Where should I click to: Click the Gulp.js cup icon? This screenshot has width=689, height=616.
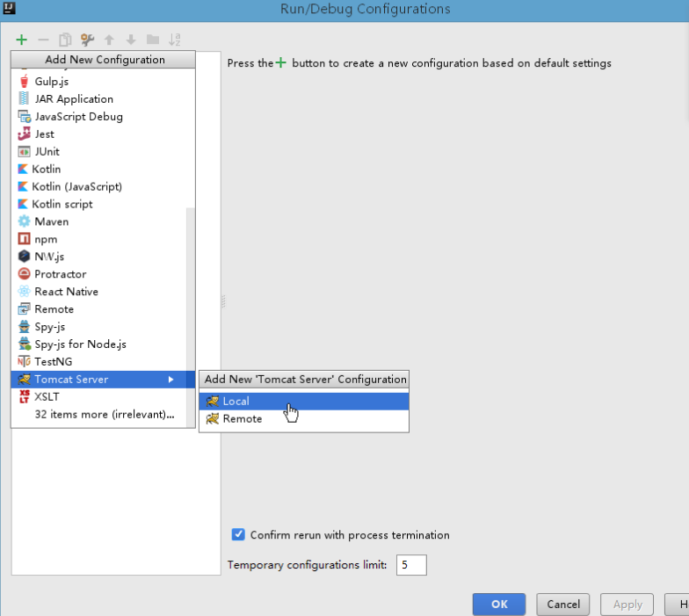[x=25, y=81]
